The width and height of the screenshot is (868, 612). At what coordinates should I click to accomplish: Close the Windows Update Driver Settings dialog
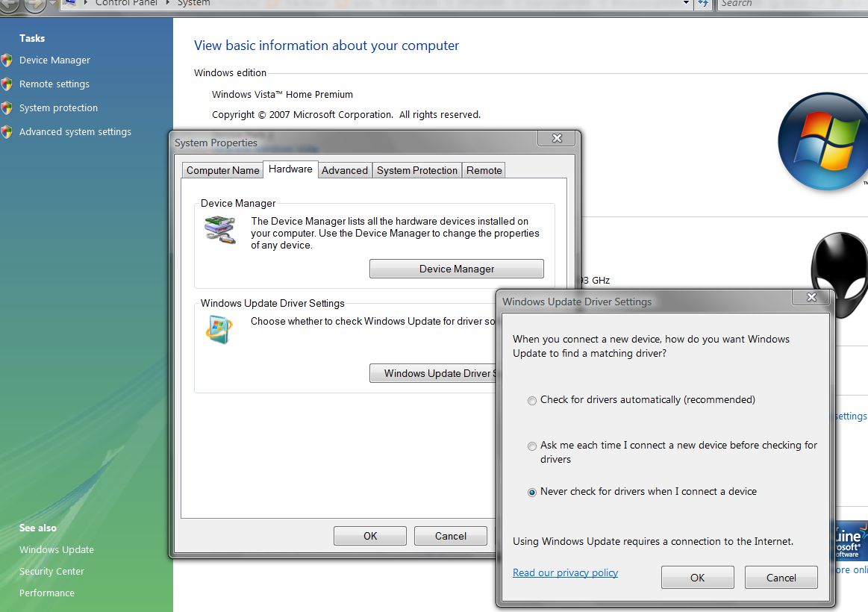pos(811,297)
